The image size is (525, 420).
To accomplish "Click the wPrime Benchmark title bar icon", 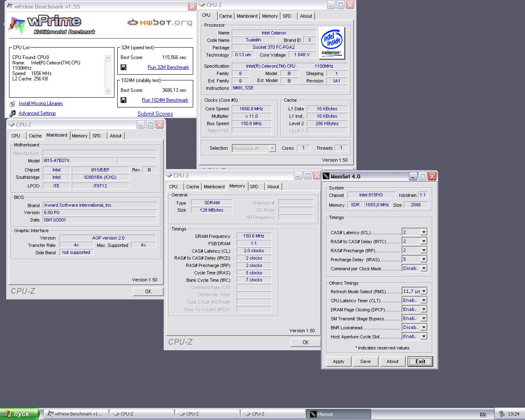I will pyautogui.click(x=10, y=7).
